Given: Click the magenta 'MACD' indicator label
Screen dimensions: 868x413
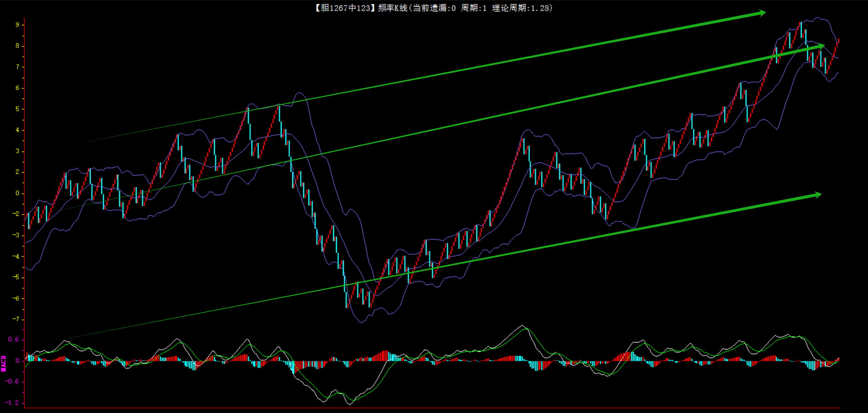Looking at the screenshot, I should pyautogui.click(x=4, y=363).
